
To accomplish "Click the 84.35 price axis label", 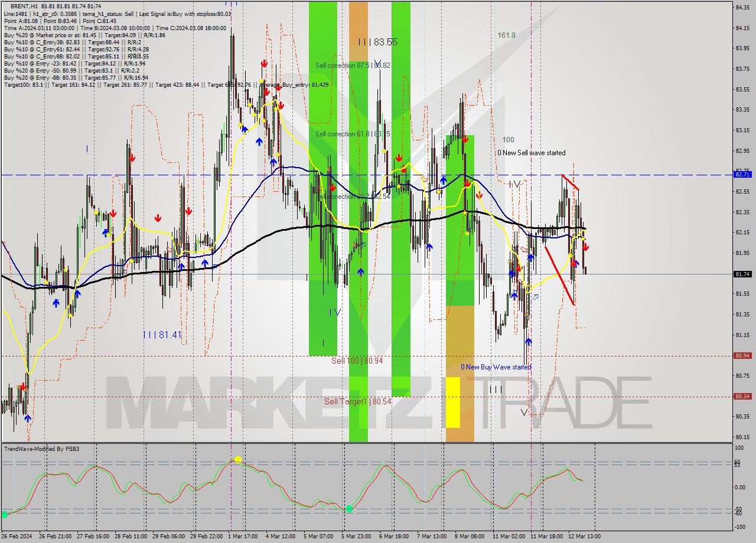I will tap(742, 7).
